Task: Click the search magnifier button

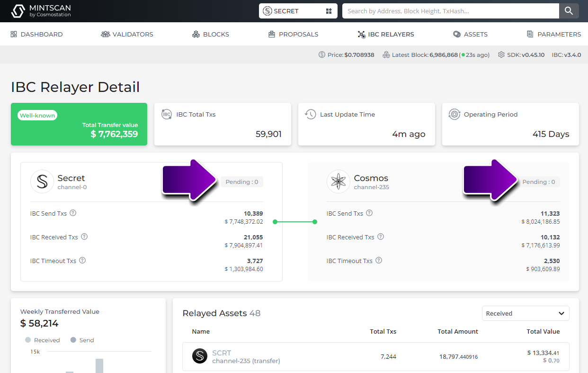Action: pyautogui.click(x=569, y=11)
